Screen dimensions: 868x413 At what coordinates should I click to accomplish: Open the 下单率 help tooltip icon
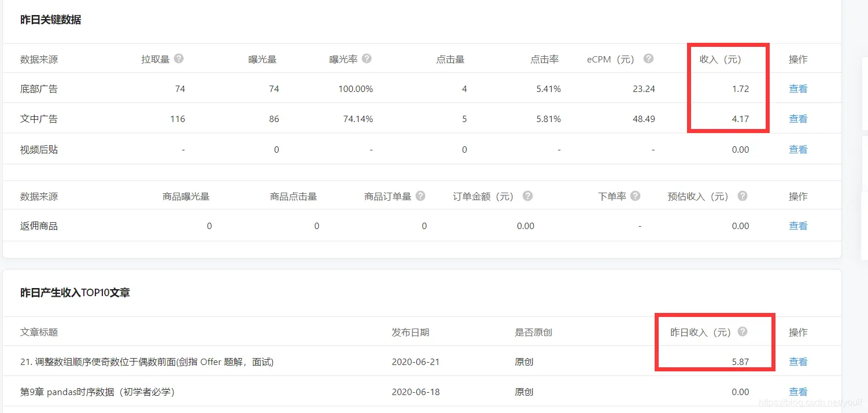pos(636,196)
